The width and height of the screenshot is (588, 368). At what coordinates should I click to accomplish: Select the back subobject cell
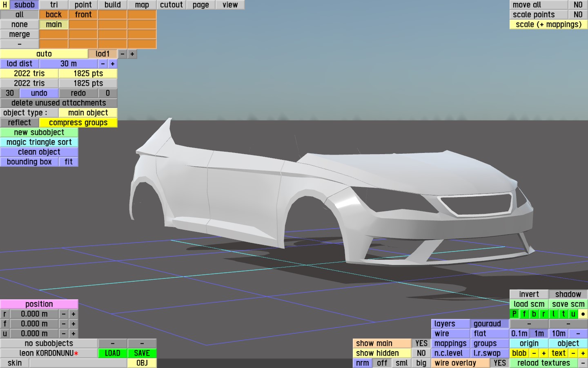click(54, 15)
